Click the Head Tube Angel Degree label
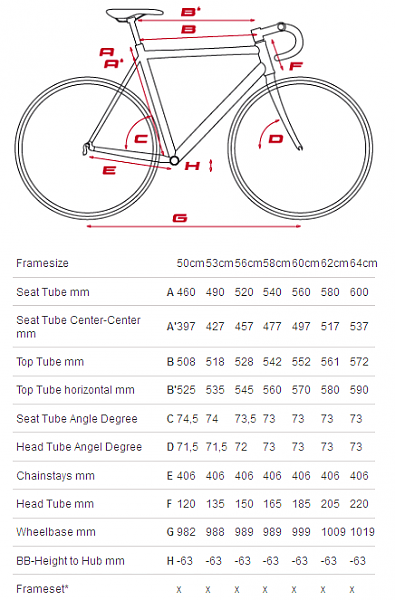This screenshot has width=395, height=600. 79,447
